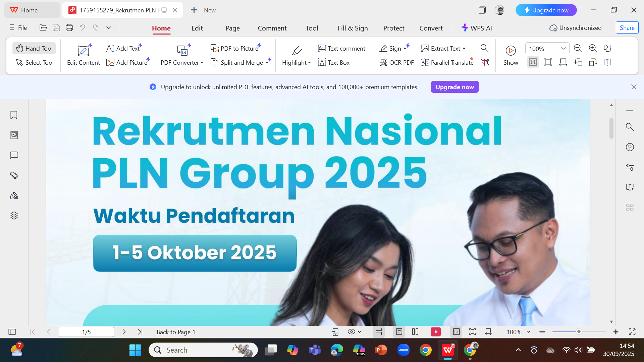Switch to the Page ribbon tab
The width and height of the screenshot is (644, 362).
click(x=232, y=28)
